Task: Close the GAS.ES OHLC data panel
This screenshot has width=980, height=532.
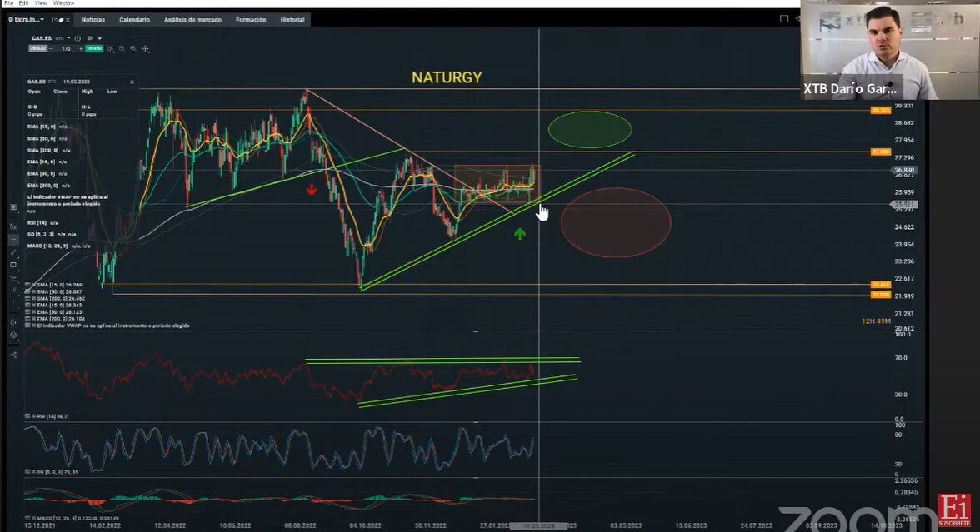Action: tap(132, 82)
